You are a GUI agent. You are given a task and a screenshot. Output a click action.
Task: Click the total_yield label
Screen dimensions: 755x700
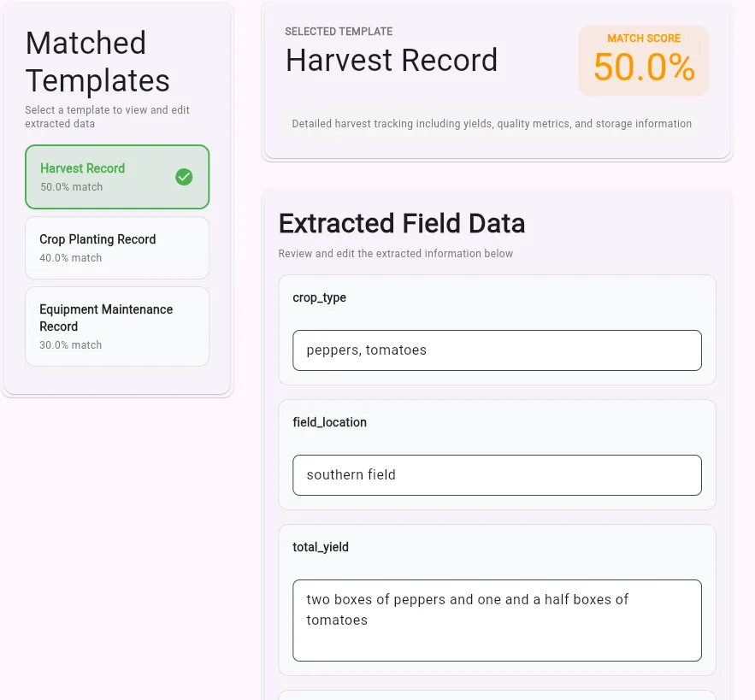[x=321, y=547]
